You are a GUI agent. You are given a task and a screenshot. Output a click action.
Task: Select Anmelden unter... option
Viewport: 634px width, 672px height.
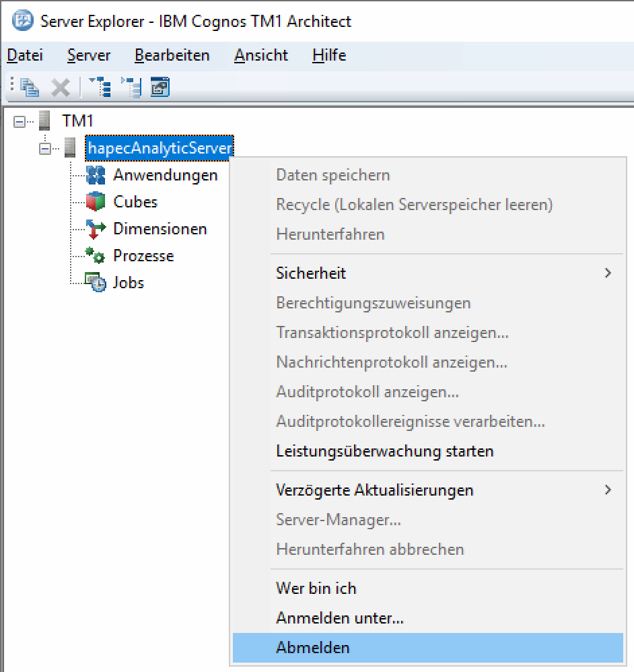(339, 618)
